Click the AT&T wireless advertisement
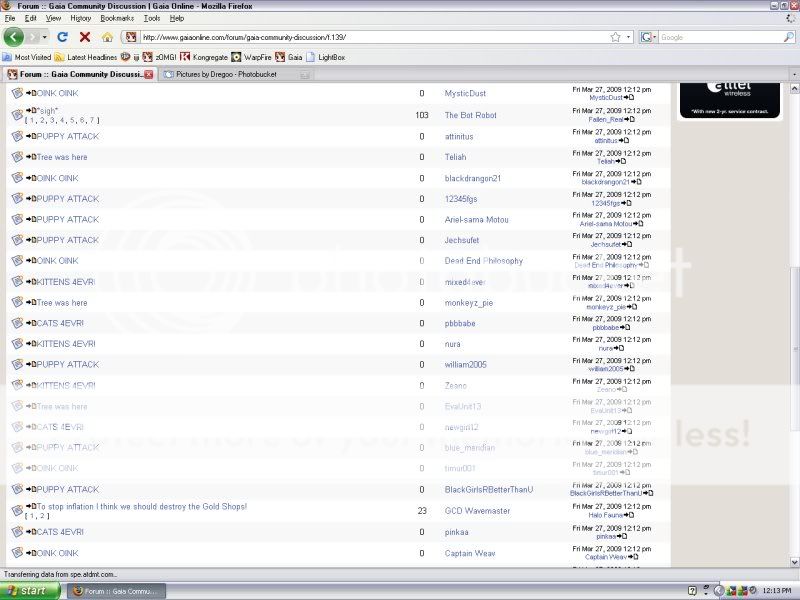 tap(730, 100)
